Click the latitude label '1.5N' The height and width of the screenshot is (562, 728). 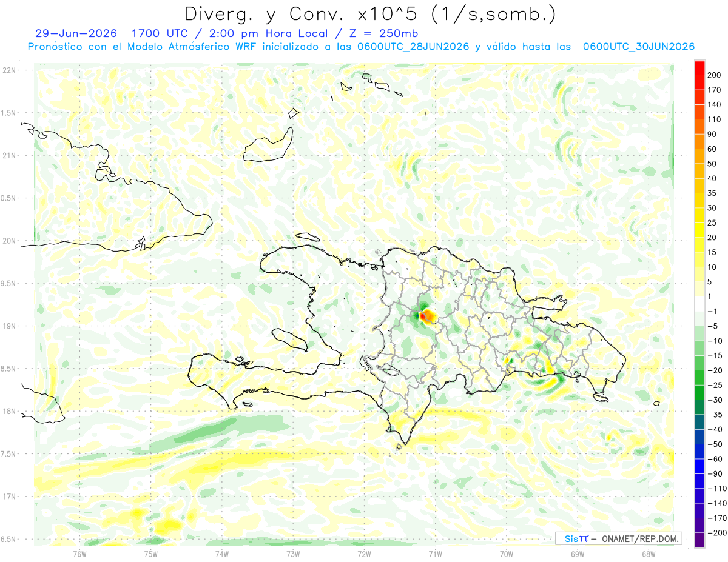(x=8, y=113)
